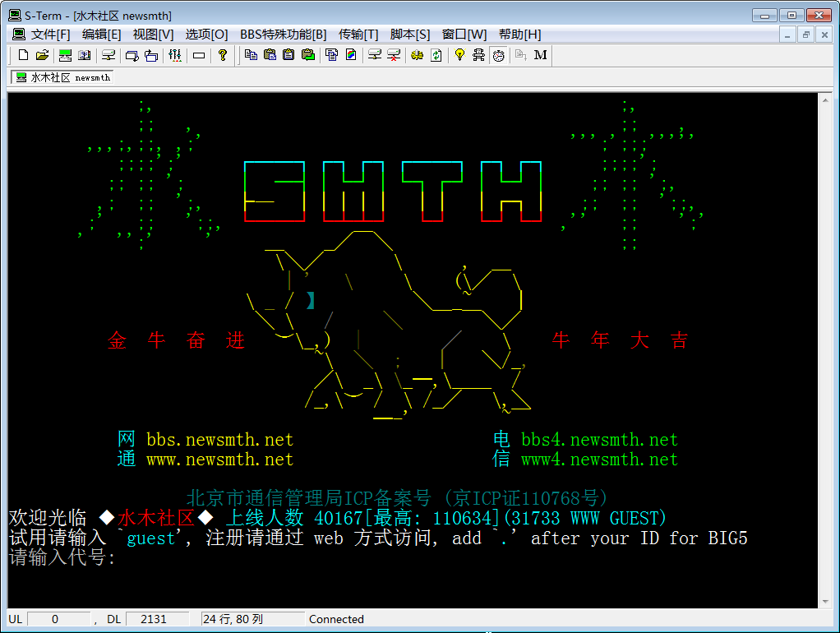Click the 金牛奋进 red greeting text
This screenshot has height=633, width=840.
pyautogui.click(x=176, y=340)
